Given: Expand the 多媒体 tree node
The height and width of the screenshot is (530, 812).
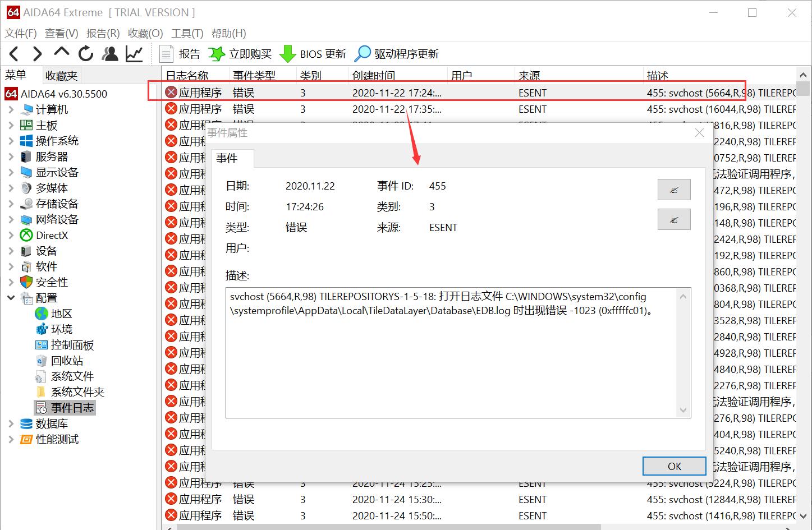Looking at the screenshot, I should point(11,188).
